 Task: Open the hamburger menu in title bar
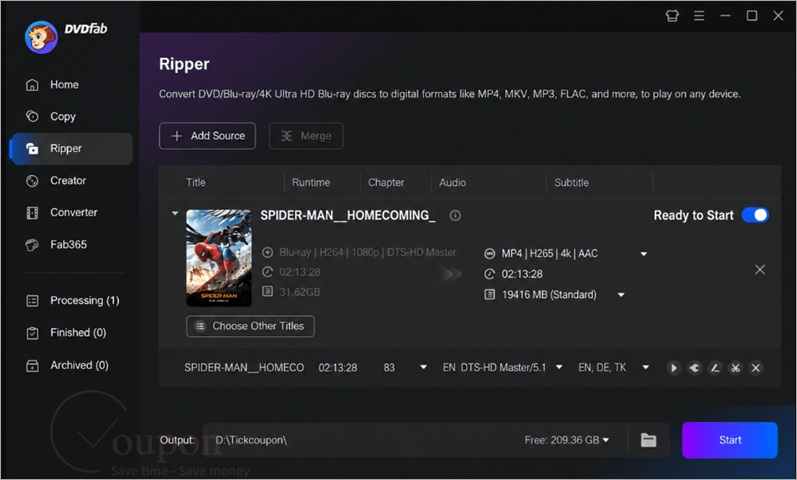tap(699, 16)
